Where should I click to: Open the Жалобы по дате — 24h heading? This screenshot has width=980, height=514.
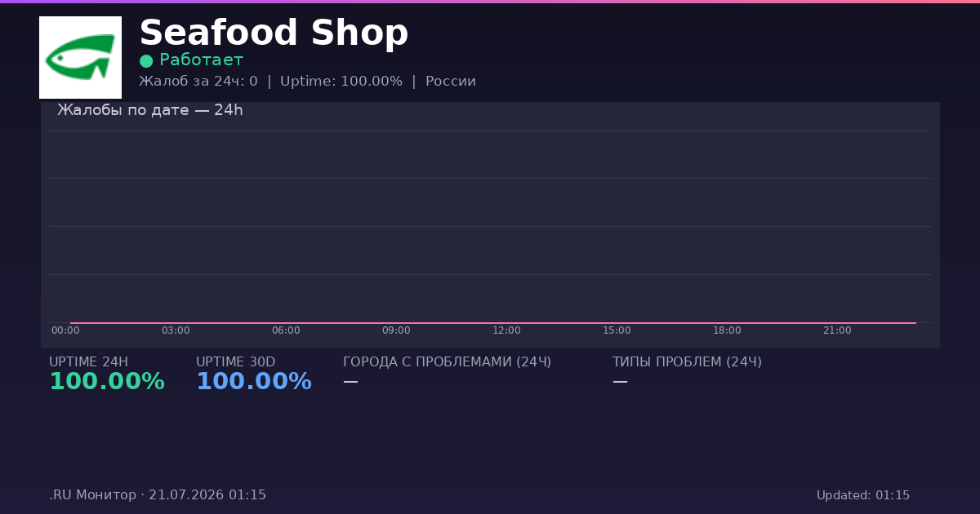point(150,110)
